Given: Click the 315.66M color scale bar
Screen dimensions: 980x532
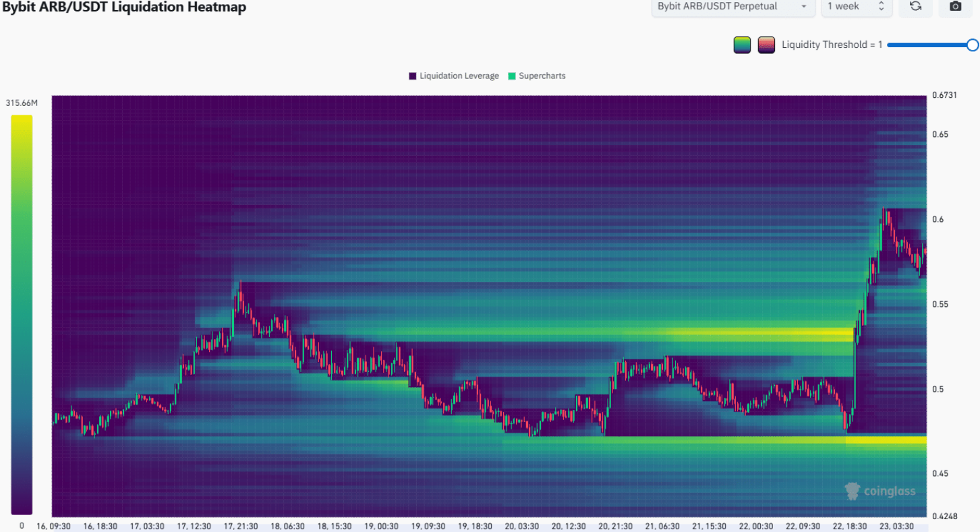Looking at the screenshot, I should 22,315.
